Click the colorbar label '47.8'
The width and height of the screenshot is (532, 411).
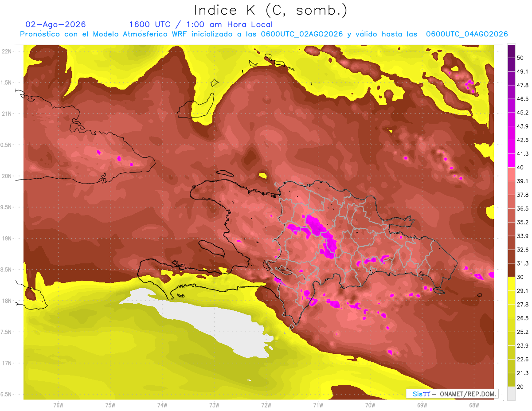pyautogui.click(x=523, y=85)
